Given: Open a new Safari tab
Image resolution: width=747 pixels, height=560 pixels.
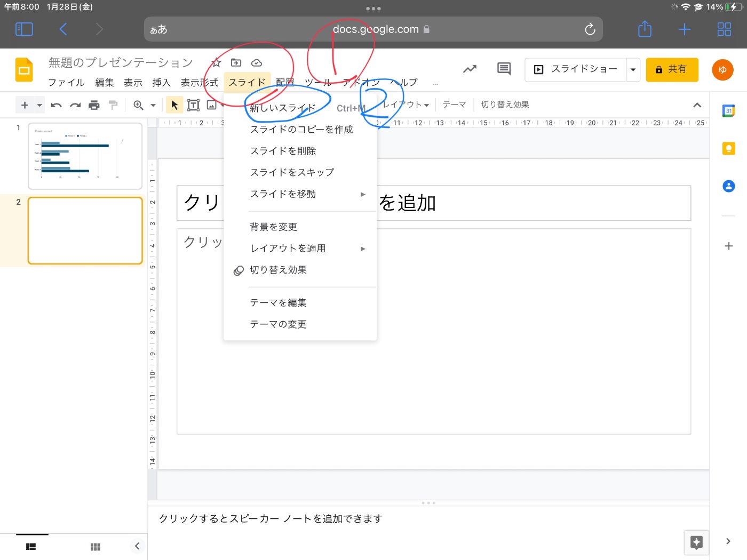Looking at the screenshot, I should pos(684,29).
